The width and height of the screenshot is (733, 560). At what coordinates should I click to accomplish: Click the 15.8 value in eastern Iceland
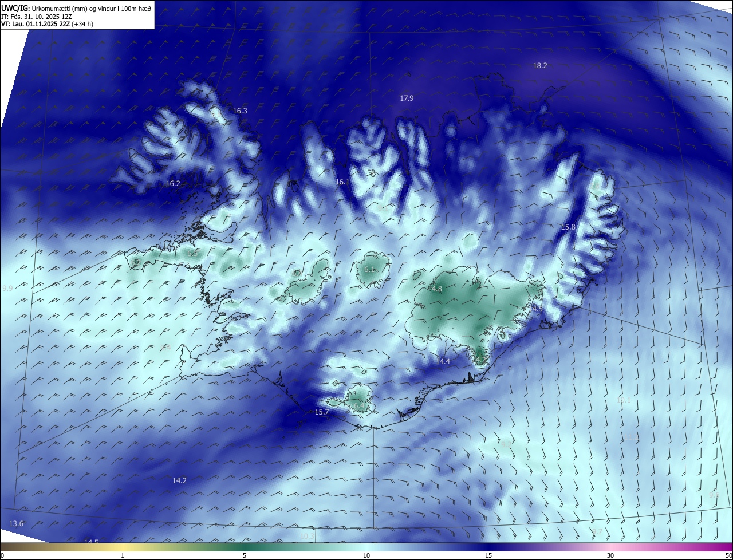[568, 227]
